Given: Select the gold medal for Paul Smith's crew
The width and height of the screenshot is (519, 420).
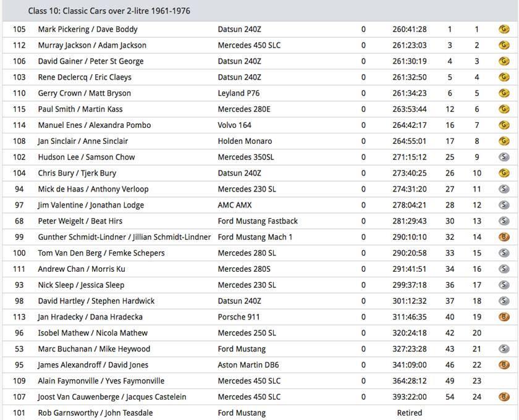Looking at the screenshot, I should (x=504, y=109).
